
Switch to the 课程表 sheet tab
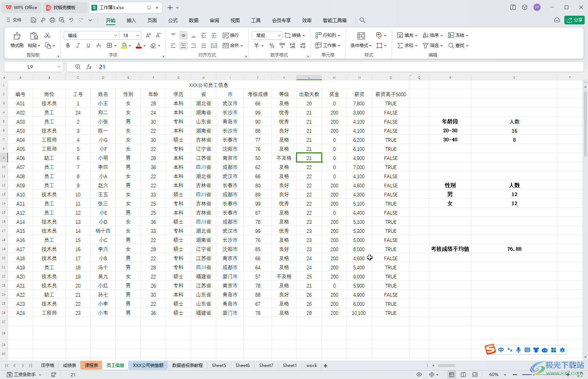91,366
